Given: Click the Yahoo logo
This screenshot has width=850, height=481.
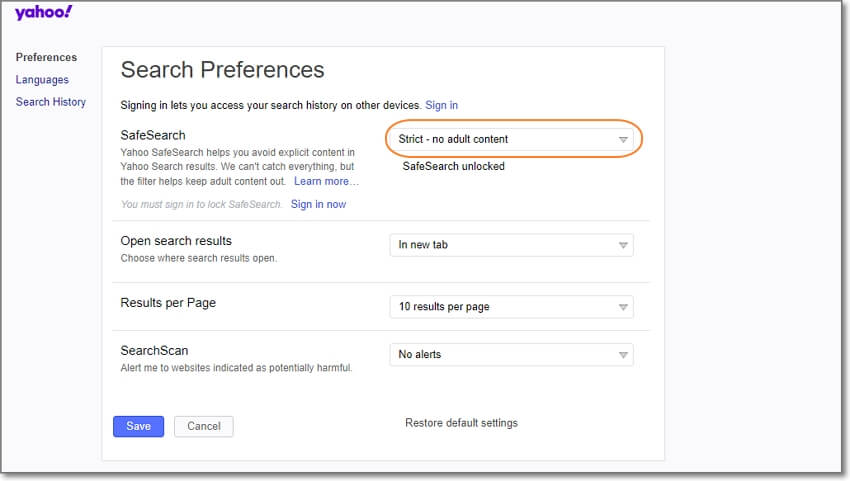Looking at the screenshot, I should pyautogui.click(x=43, y=14).
